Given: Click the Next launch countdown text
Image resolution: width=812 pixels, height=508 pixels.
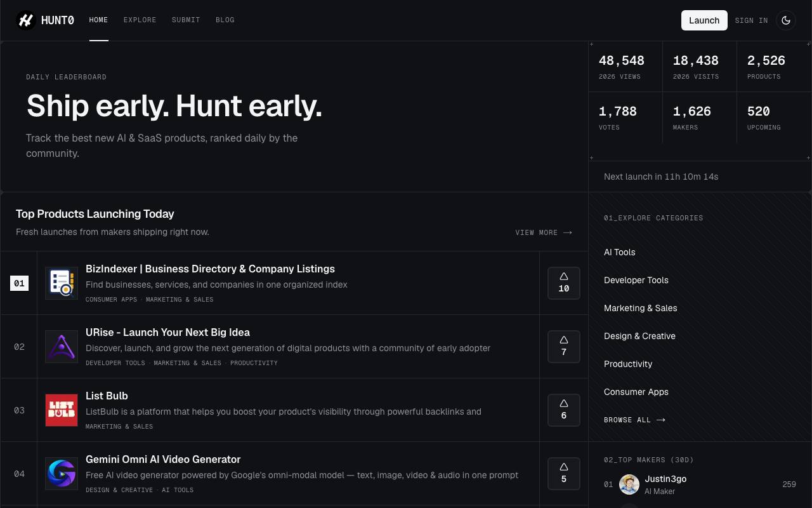Looking at the screenshot, I should (x=661, y=177).
